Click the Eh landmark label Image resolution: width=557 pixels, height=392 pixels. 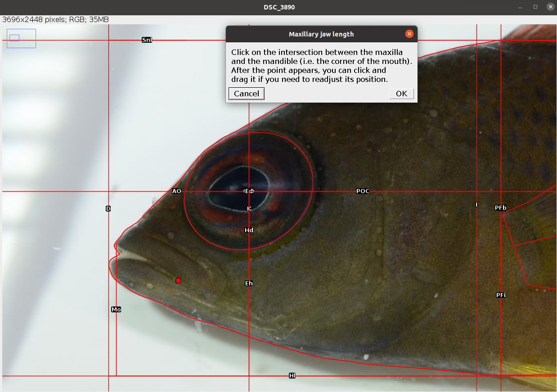click(249, 284)
